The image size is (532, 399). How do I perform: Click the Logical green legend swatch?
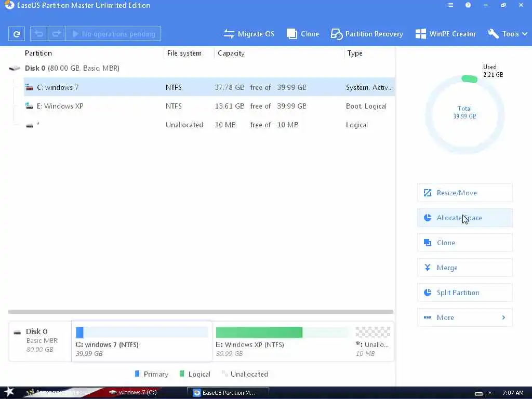click(x=182, y=374)
